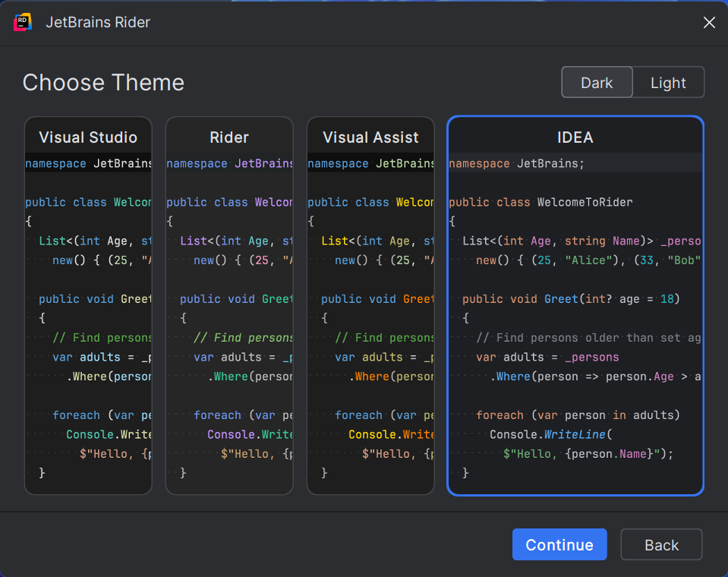Choose the Rider theme preview
Viewport: 728px width, 577px height.
click(229, 305)
